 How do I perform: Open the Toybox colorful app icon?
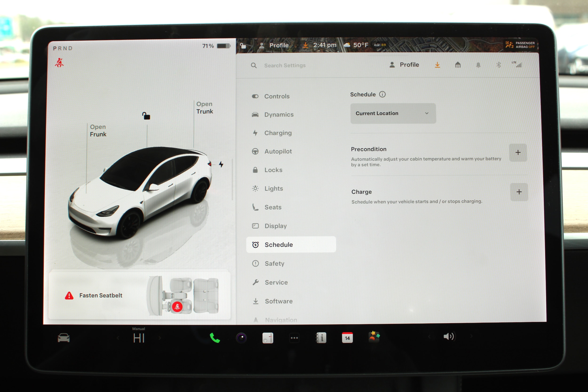[374, 337]
